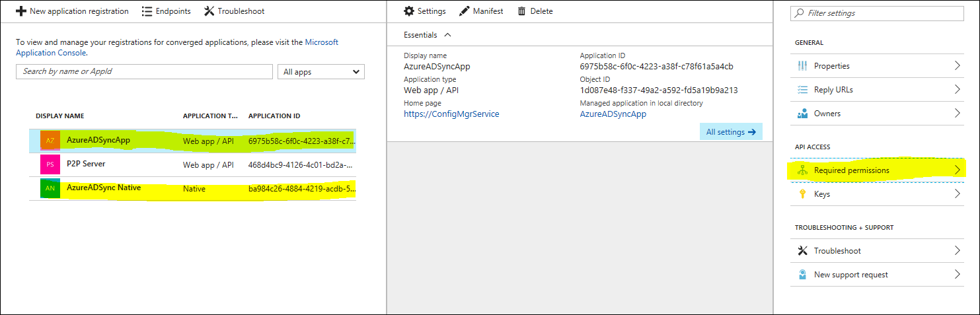Click the Delete trash can icon
980x315 pixels.
coord(522,11)
